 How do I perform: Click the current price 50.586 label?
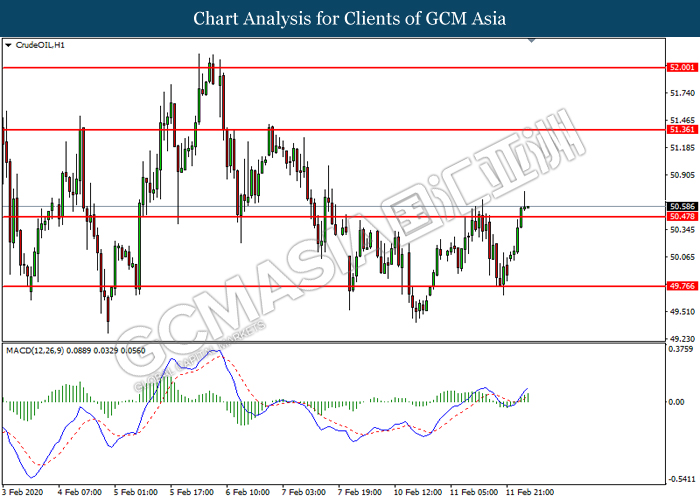tap(682, 206)
